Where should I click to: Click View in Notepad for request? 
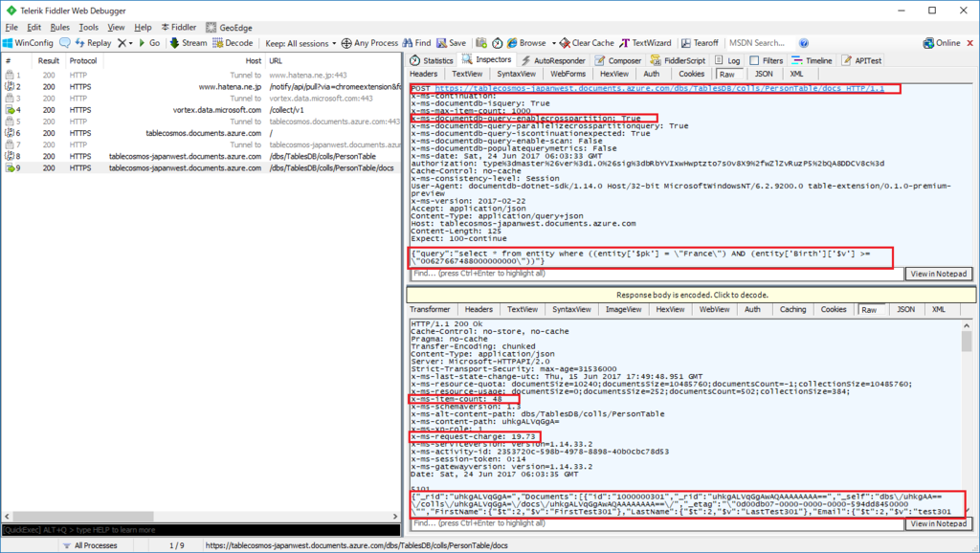pos(938,274)
